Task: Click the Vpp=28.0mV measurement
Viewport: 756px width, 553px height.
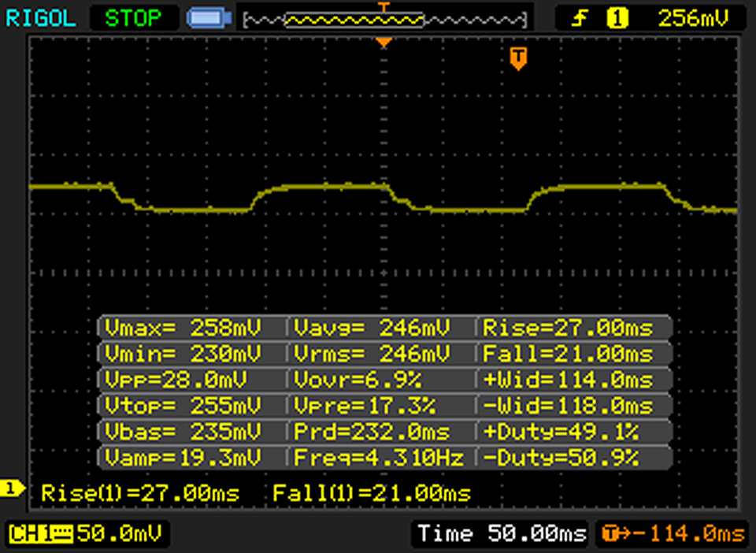Action: (176, 380)
